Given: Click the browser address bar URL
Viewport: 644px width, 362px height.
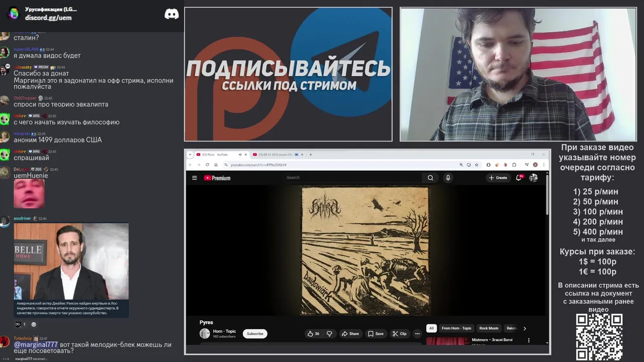Looking at the screenshot, I should (259, 165).
